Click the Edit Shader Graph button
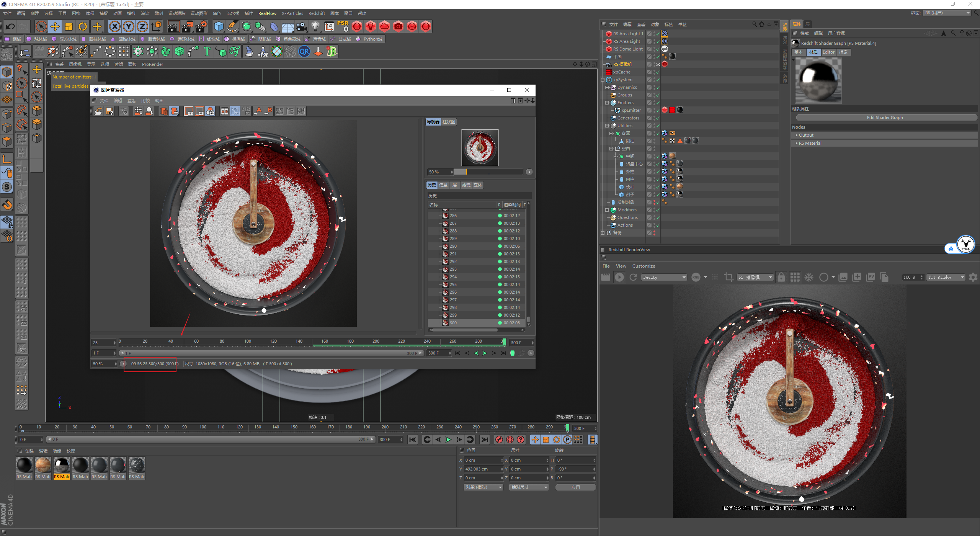The image size is (980, 536). click(x=886, y=118)
